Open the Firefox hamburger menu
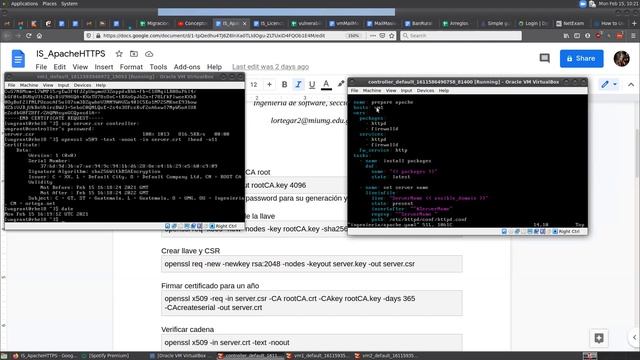This screenshot has height=360, width=640. pyautogui.click(x=633, y=36)
